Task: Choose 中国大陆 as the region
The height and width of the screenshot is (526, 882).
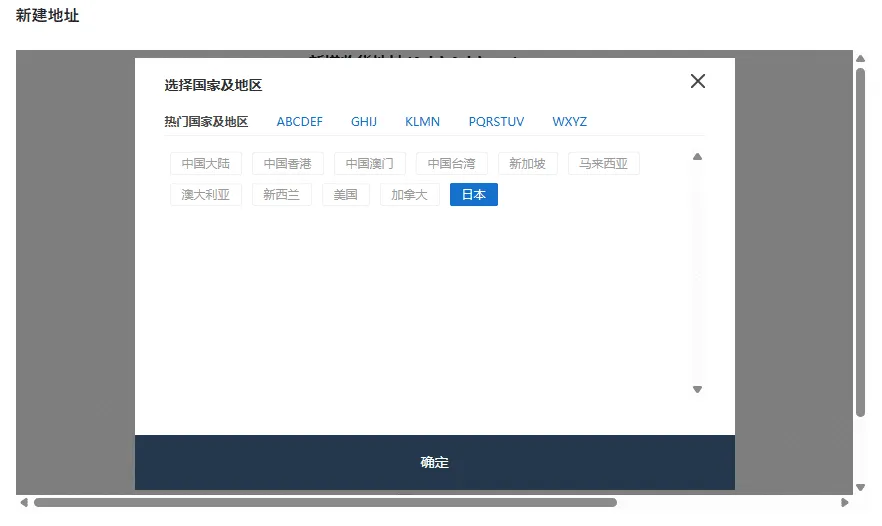Action: click(x=206, y=164)
